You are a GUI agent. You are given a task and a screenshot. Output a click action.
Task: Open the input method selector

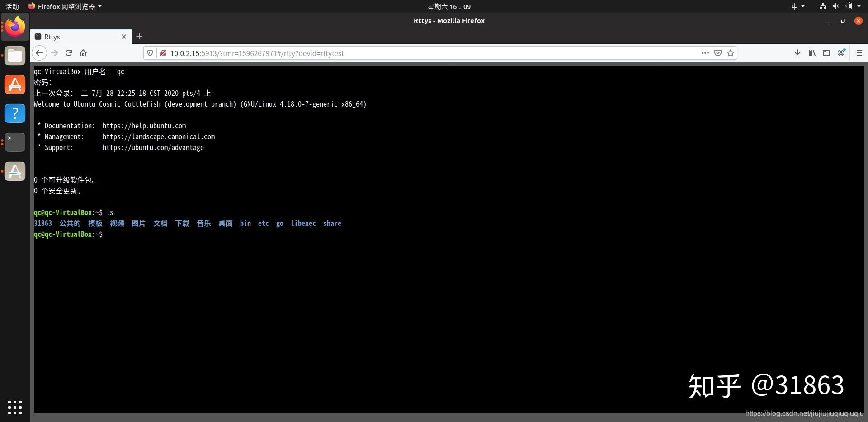click(x=798, y=6)
